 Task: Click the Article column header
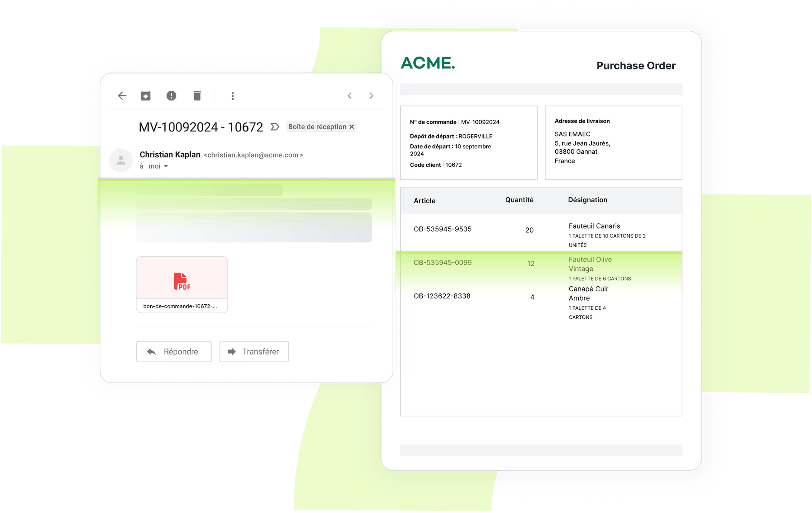(x=425, y=201)
